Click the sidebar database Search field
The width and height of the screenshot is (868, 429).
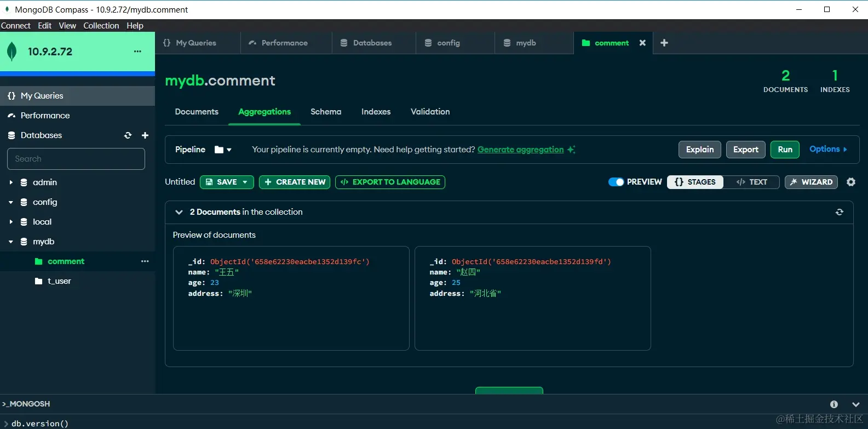click(x=76, y=159)
